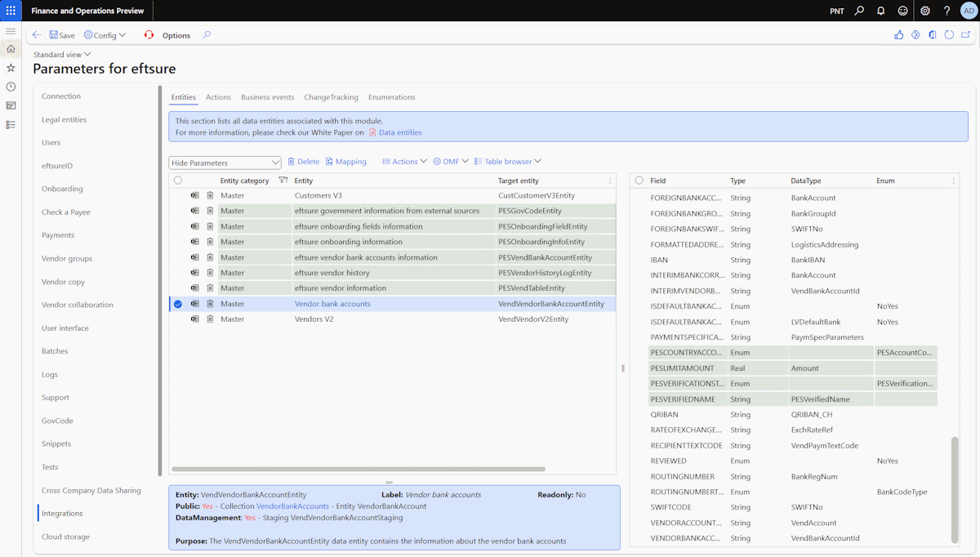Expand the Standard view dropdown

point(62,55)
